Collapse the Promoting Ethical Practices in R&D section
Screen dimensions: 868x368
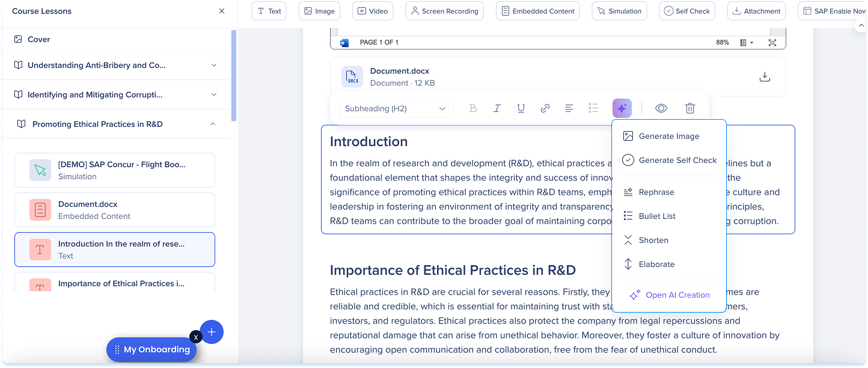click(x=213, y=124)
